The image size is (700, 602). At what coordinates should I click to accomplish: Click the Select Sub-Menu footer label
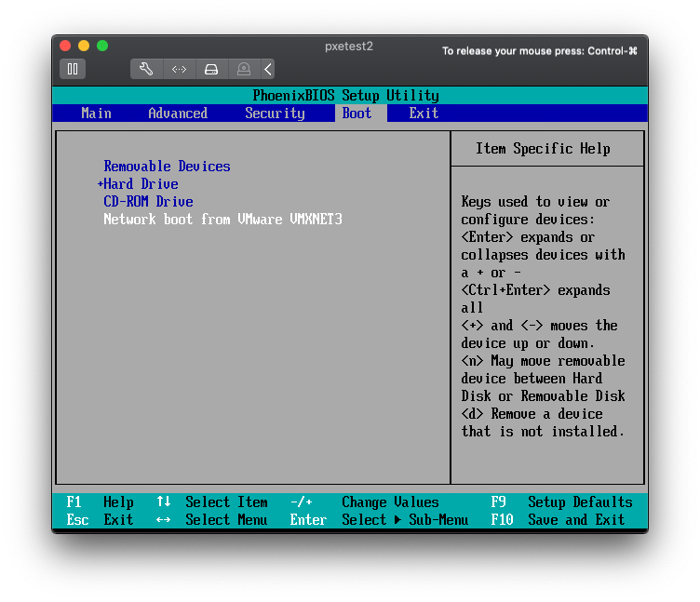405,520
